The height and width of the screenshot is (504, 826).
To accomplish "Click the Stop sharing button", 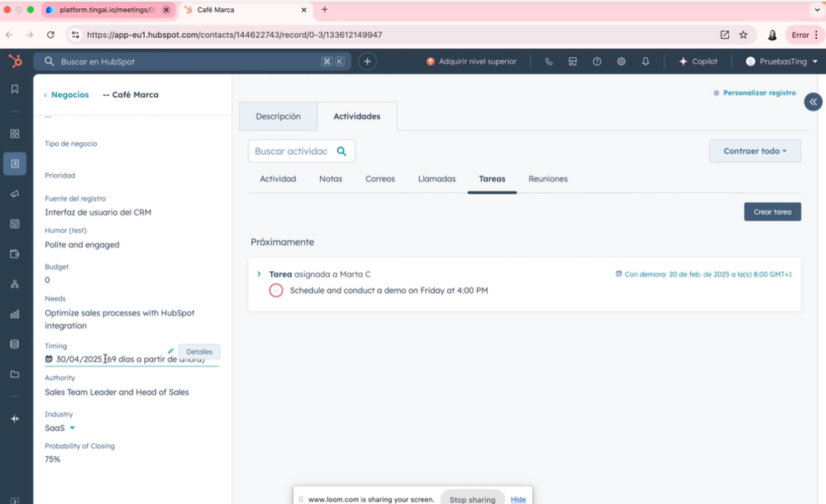I will click(472, 499).
